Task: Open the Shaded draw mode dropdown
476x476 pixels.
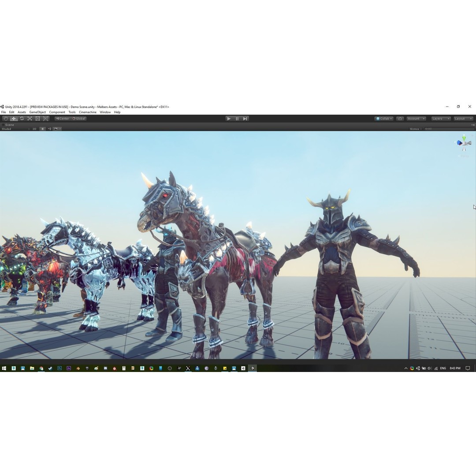Action: (15, 129)
